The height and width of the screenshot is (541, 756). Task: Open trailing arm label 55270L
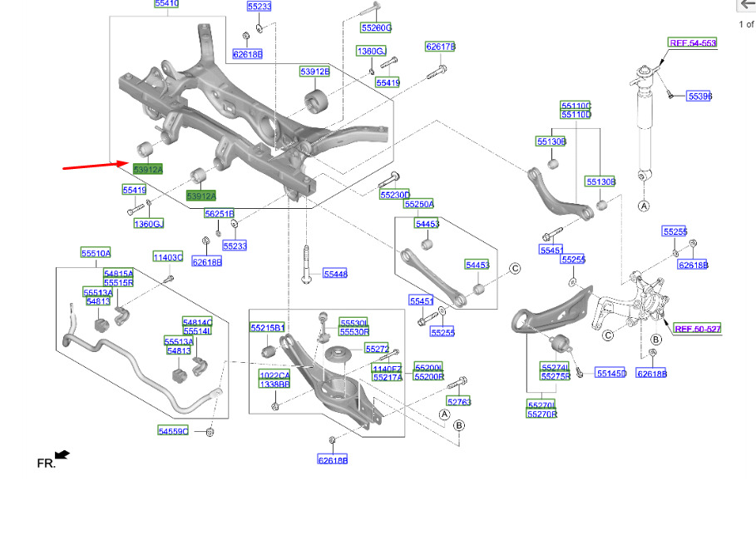(x=542, y=405)
